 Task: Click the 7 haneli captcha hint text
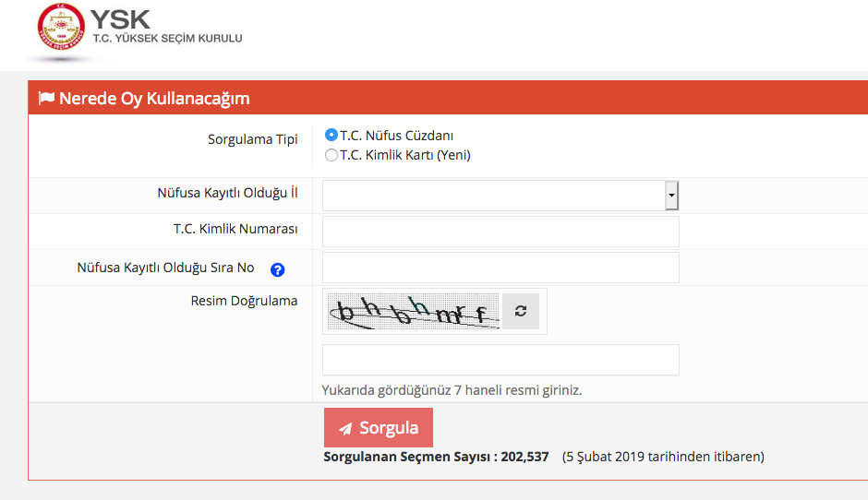pyautogui.click(x=452, y=390)
